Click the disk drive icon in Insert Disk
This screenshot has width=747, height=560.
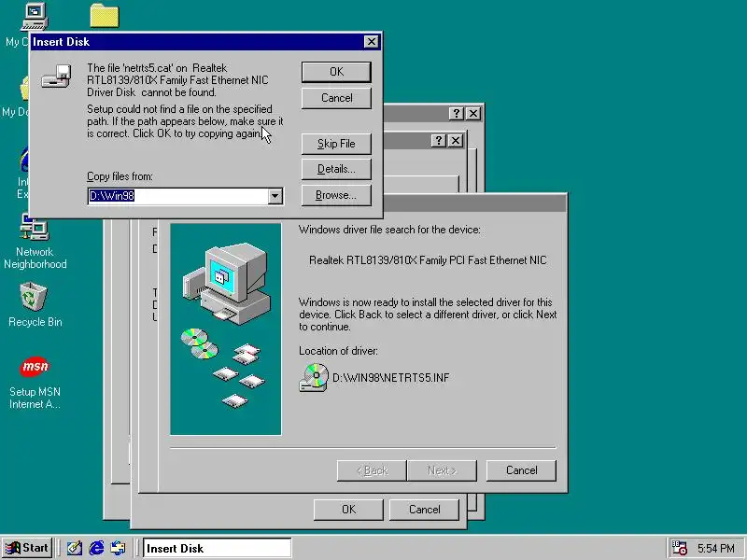click(x=56, y=77)
